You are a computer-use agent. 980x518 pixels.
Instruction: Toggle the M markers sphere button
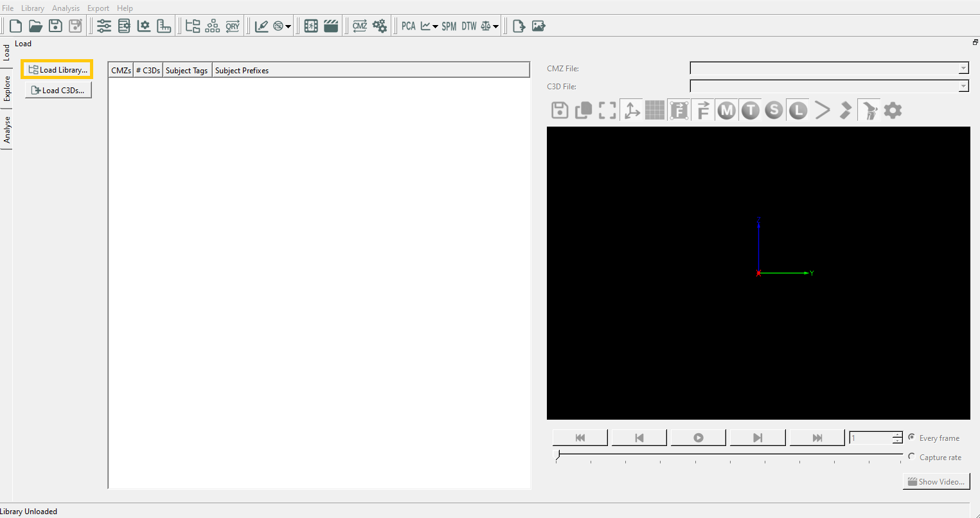coord(727,111)
